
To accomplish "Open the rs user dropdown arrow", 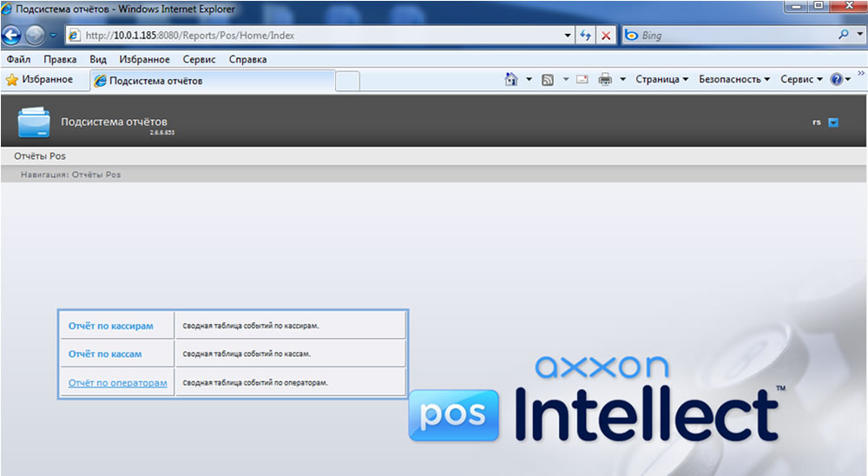I will [x=833, y=122].
